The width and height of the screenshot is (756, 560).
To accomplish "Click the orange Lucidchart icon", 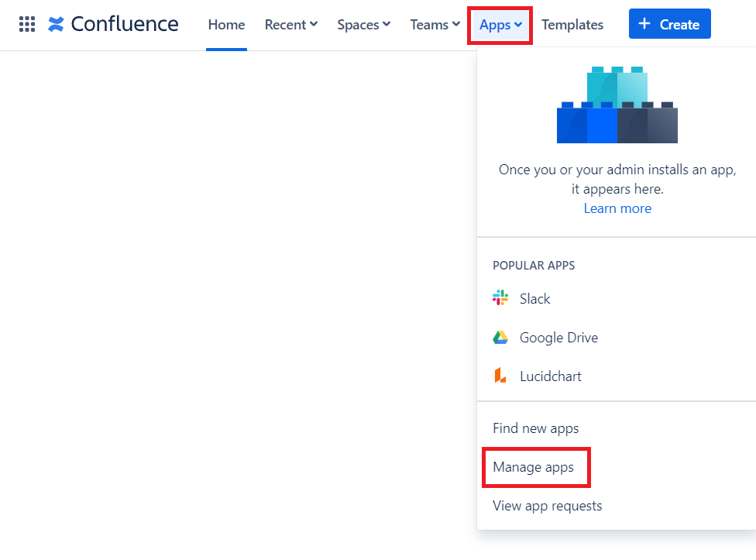I will (x=500, y=376).
